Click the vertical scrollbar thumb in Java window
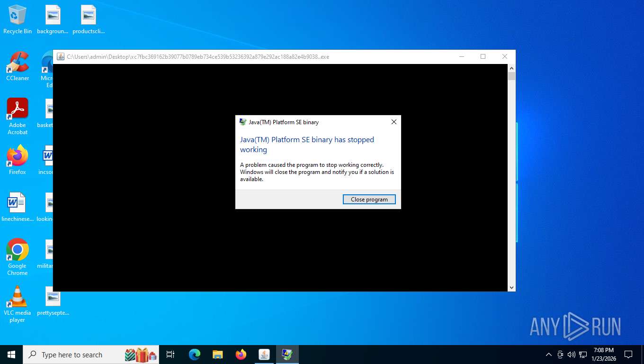 pos(511,76)
